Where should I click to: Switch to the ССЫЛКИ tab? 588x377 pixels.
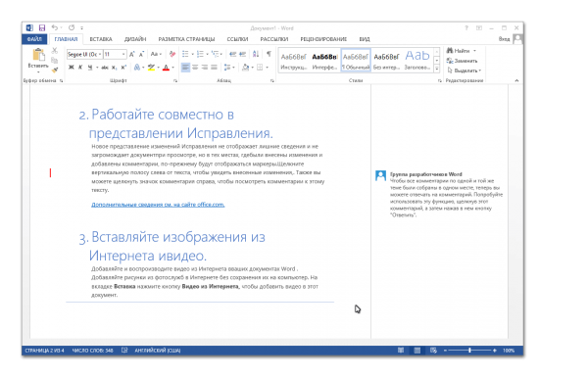click(237, 39)
